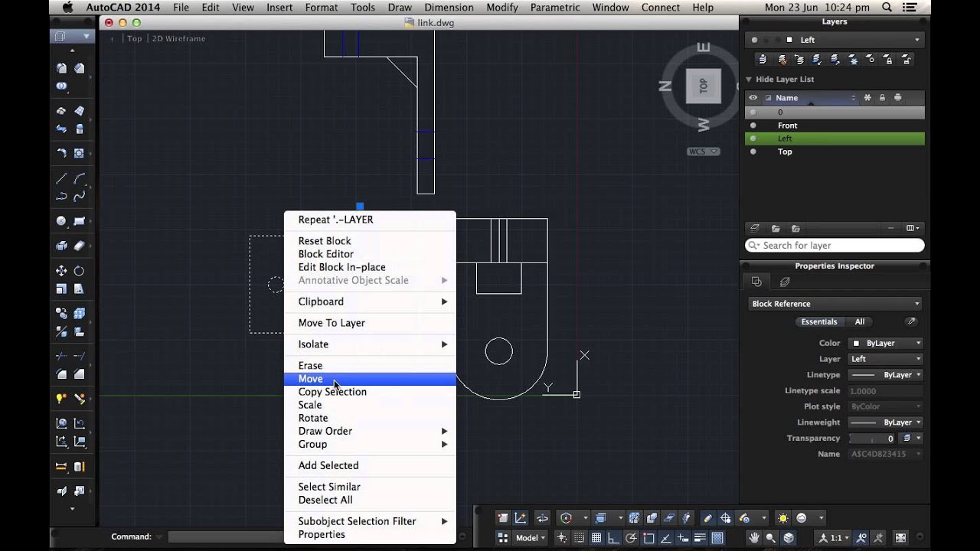This screenshot has width=980, height=551.
Task: Select the Move tool icon in left palette
Action: (x=61, y=271)
